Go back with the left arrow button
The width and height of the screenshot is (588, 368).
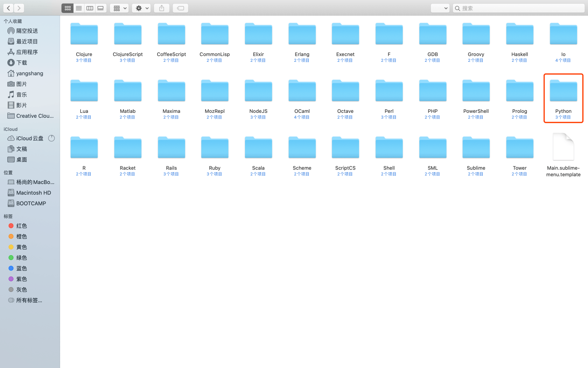[8, 8]
